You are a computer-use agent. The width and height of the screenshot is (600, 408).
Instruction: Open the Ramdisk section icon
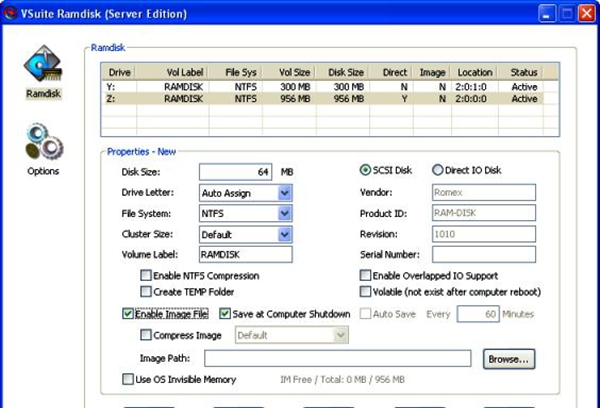click(43, 64)
